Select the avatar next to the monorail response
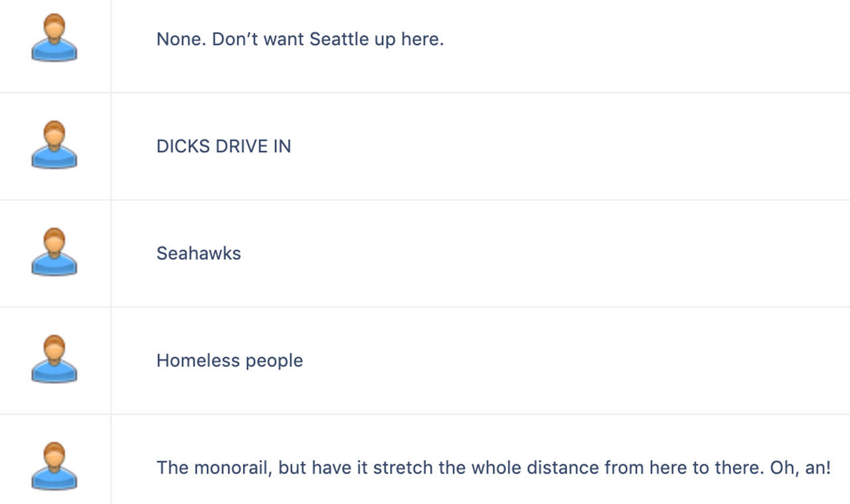The width and height of the screenshot is (850, 504). [x=54, y=466]
